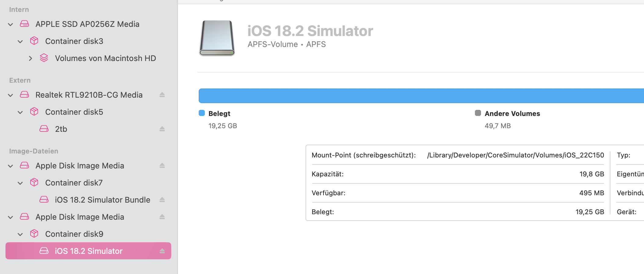Click the 49,7 MB other volumes value
The width and height of the screenshot is (644, 274).
498,126
